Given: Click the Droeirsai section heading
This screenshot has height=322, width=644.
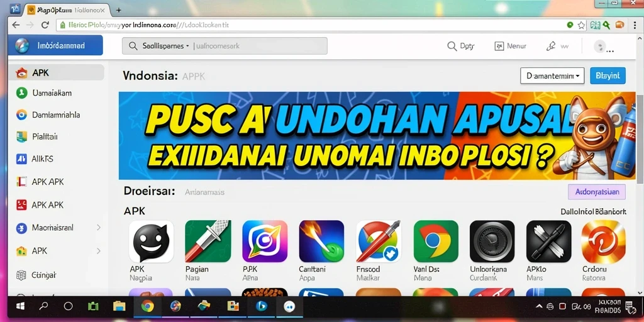Looking at the screenshot, I should pyautogui.click(x=150, y=191).
